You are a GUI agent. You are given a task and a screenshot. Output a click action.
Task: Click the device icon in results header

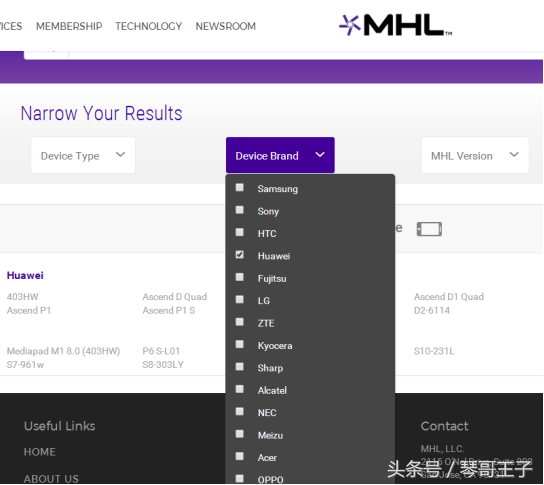429,229
